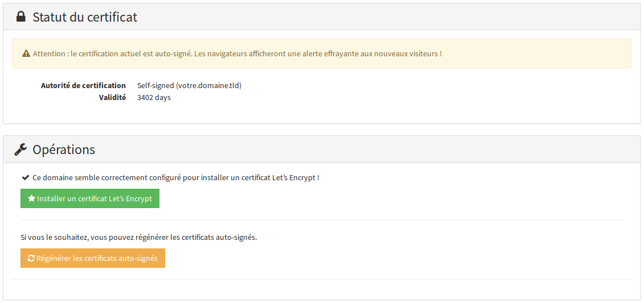This screenshot has height=303, width=644.
Task: Click the warning triangle icon in the alert
Action: tap(26, 54)
